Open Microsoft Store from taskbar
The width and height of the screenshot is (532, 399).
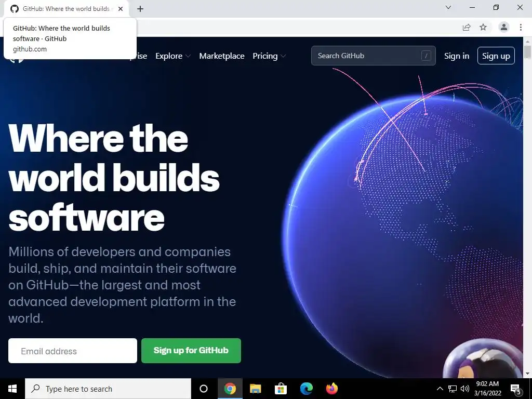click(x=281, y=389)
